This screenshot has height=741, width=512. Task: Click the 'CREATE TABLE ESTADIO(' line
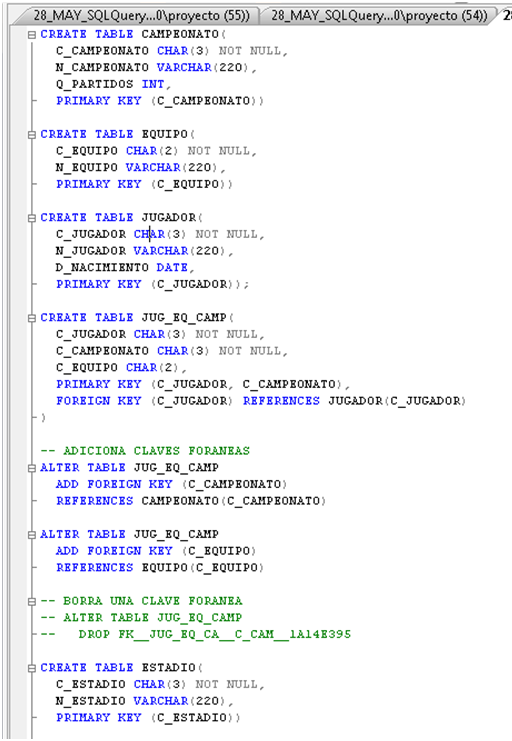pyautogui.click(x=121, y=667)
